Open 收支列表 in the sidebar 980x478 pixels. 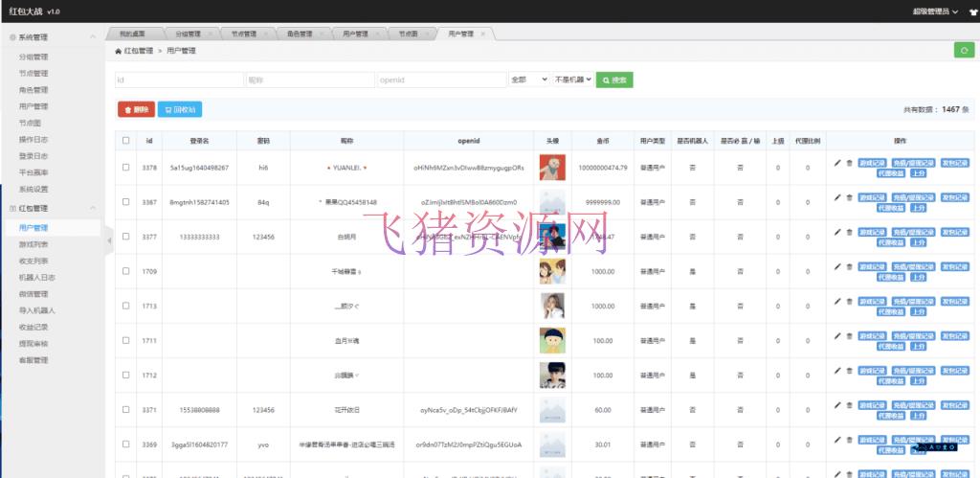(33, 261)
